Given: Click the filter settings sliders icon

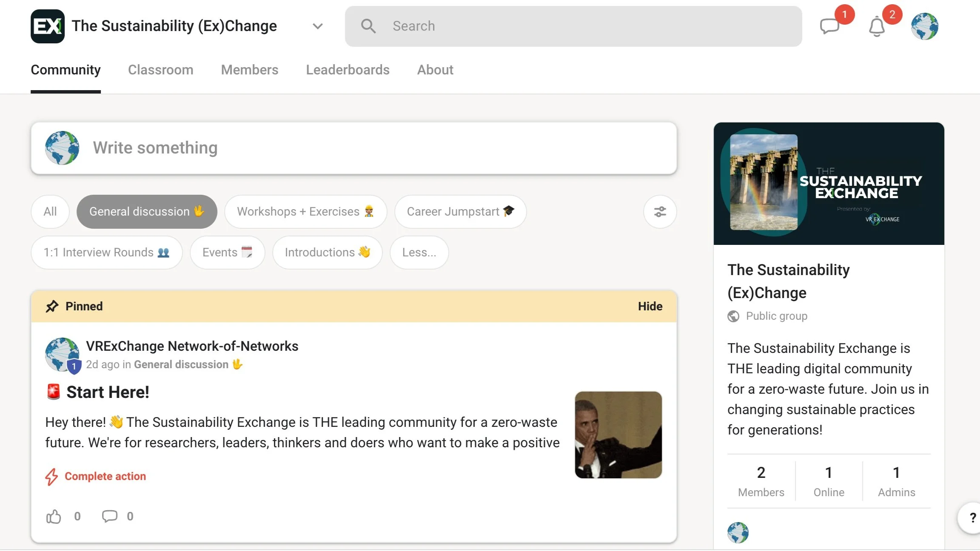Looking at the screenshot, I should pos(660,212).
